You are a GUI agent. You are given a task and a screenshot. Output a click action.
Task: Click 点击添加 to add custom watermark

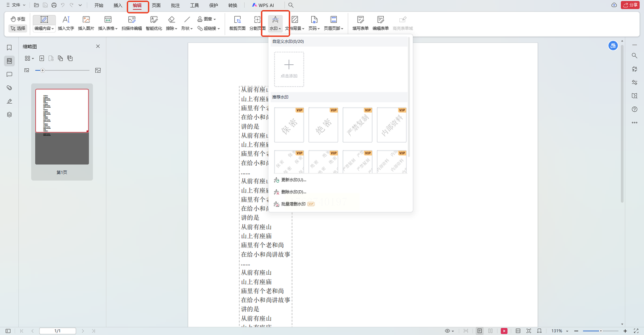click(289, 69)
